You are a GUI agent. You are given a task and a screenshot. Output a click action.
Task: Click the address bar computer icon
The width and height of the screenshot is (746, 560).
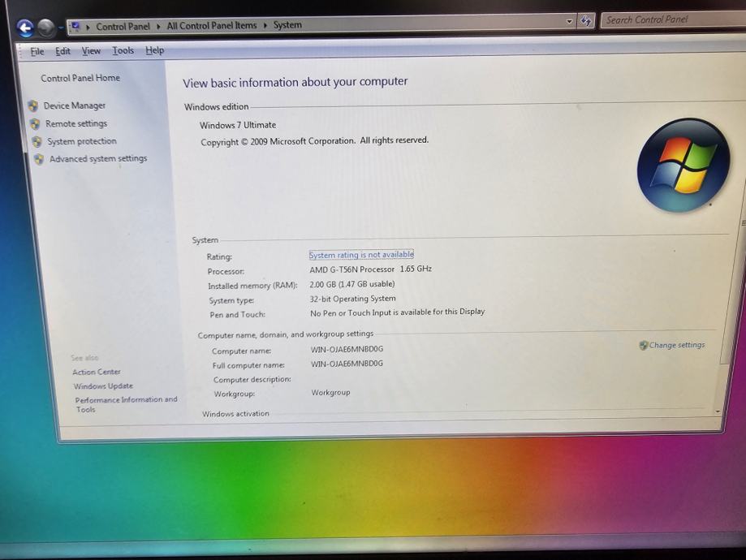(75, 27)
